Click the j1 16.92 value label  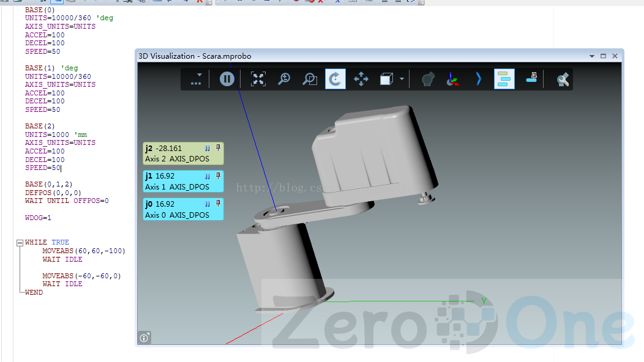click(x=160, y=176)
